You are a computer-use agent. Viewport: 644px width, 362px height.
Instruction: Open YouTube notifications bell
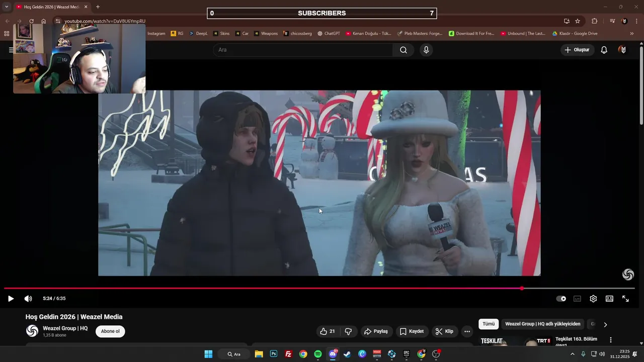click(604, 50)
